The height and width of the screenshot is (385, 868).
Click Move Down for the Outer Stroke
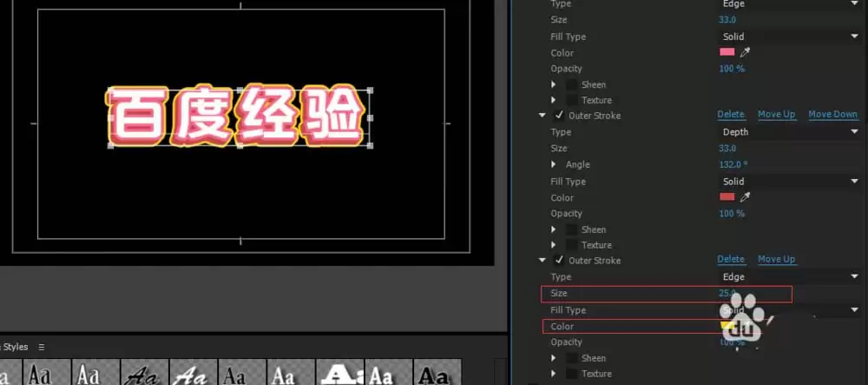point(832,115)
